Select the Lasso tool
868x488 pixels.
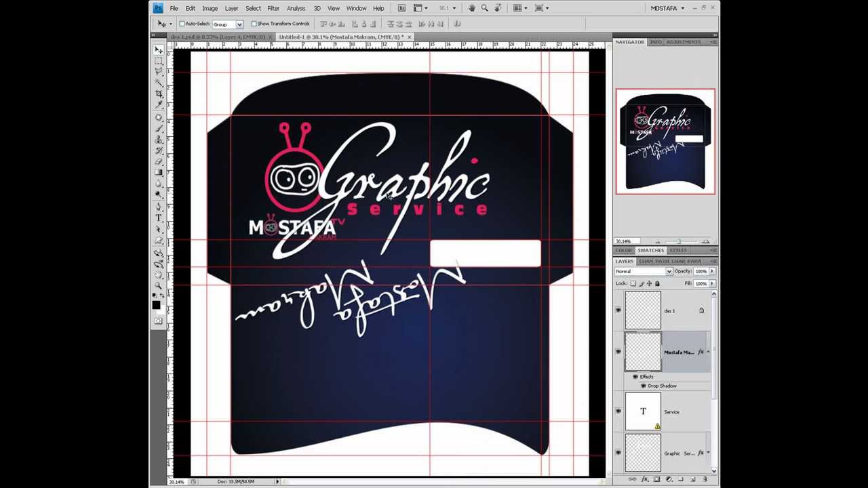[159, 72]
